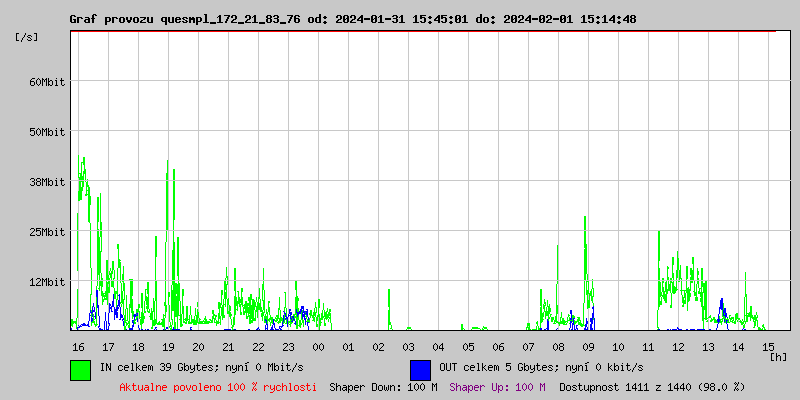Select hour 09 on the time axis
This screenshot has width=800, height=400.
tap(588, 346)
